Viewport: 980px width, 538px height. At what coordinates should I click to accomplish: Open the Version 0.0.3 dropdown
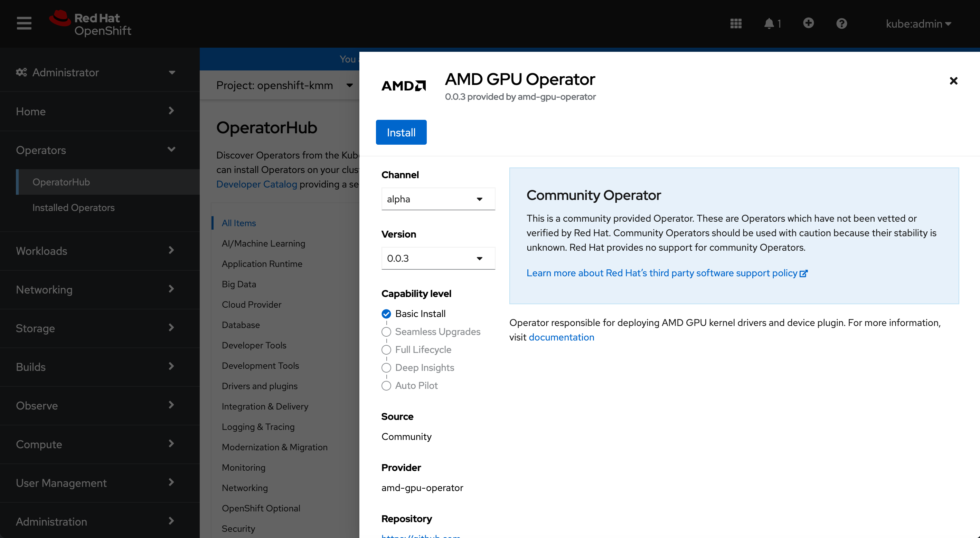pyautogui.click(x=438, y=258)
